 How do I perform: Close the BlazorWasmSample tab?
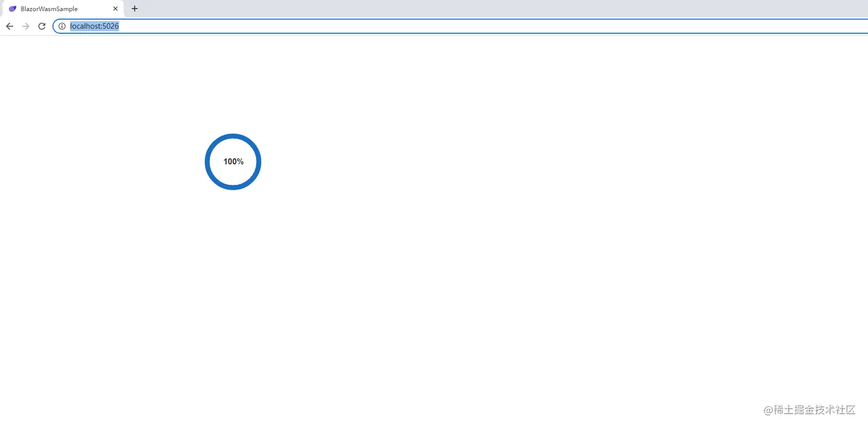pos(115,9)
